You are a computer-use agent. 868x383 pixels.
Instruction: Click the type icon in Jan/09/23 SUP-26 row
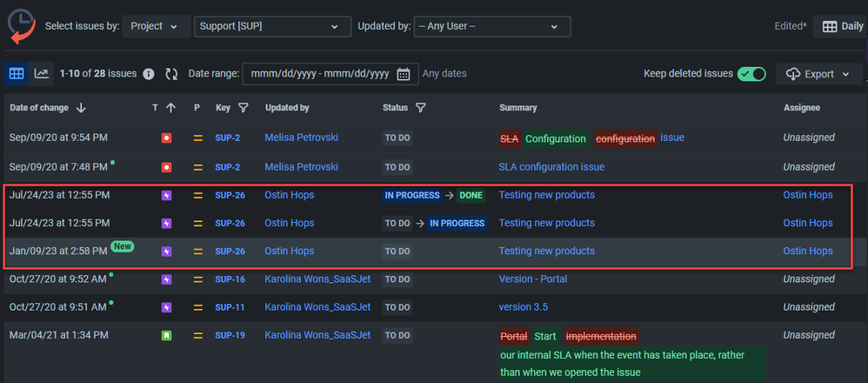(x=167, y=251)
